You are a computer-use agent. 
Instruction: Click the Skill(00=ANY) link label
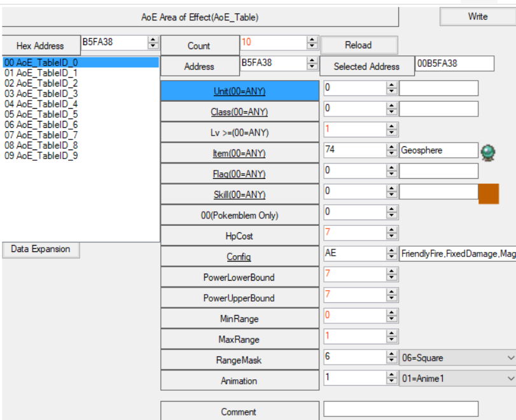[239, 195]
